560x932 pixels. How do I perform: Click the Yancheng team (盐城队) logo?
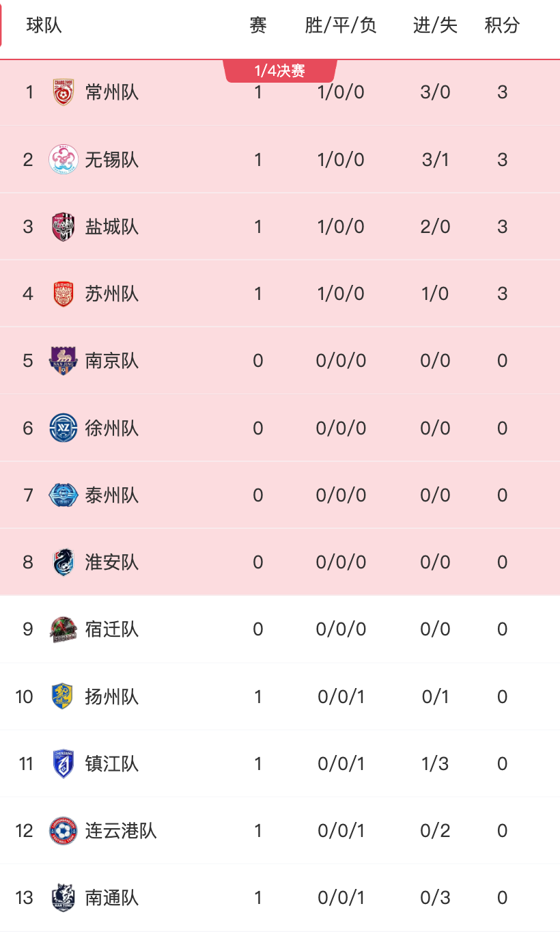tap(64, 226)
